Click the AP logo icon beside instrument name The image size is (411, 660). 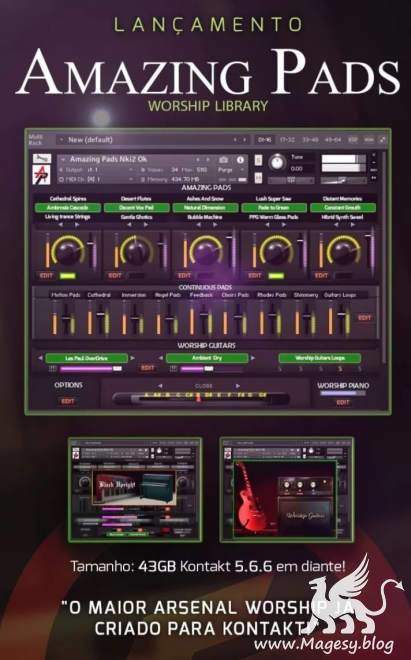point(42,175)
